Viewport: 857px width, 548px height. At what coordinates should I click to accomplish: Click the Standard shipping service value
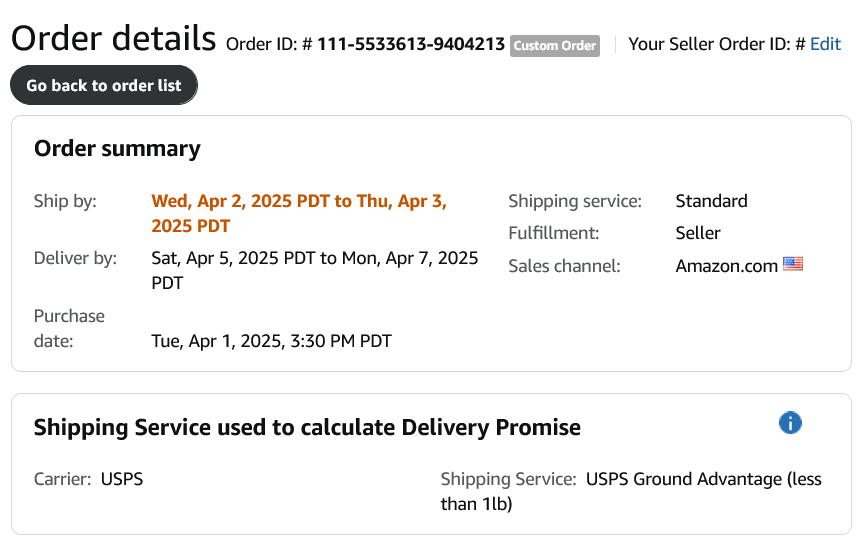711,201
